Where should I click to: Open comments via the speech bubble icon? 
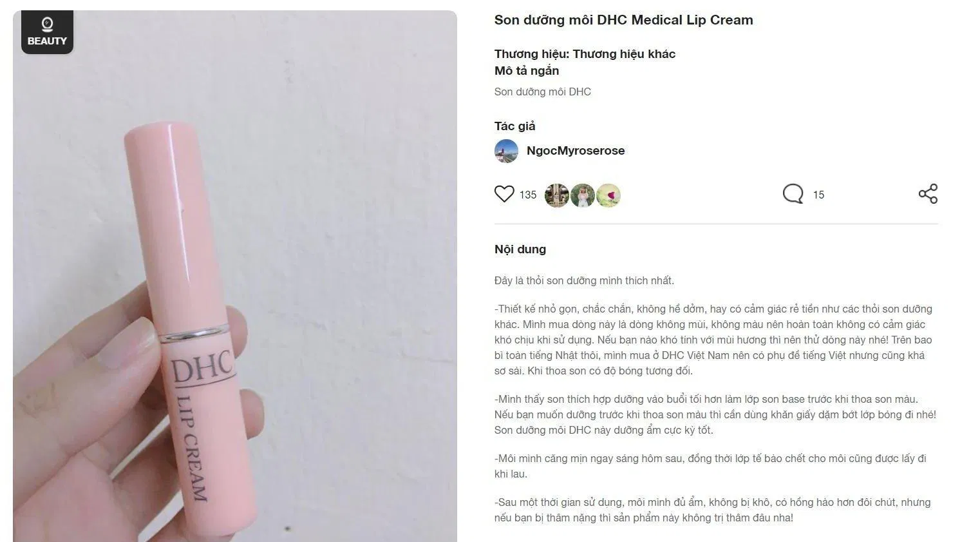point(793,194)
